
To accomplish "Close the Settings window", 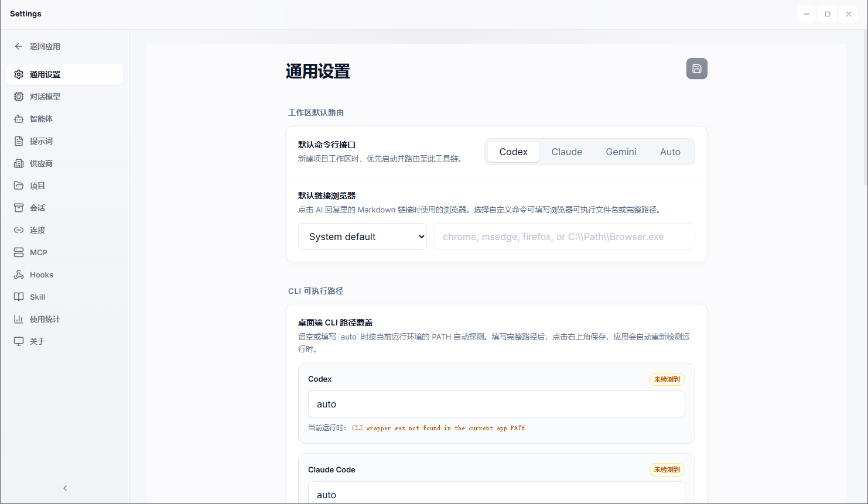I will [849, 14].
